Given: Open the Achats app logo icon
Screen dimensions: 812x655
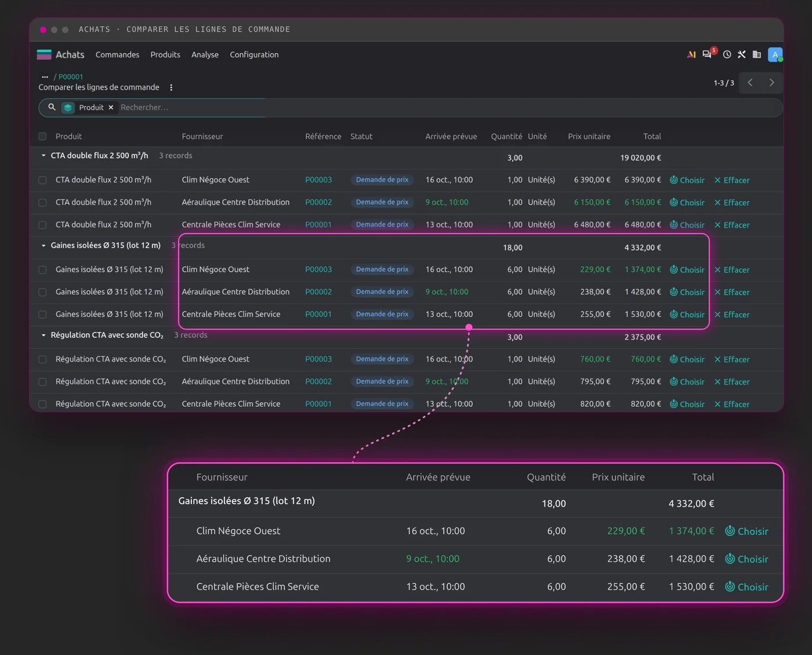Looking at the screenshot, I should [44, 54].
